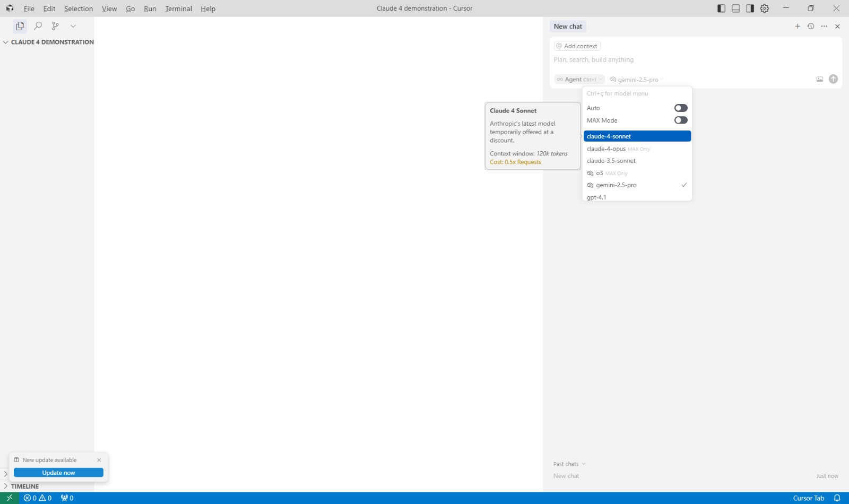Click the Cursor app logo icon
The height and width of the screenshot is (504, 849).
click(10, 8)
